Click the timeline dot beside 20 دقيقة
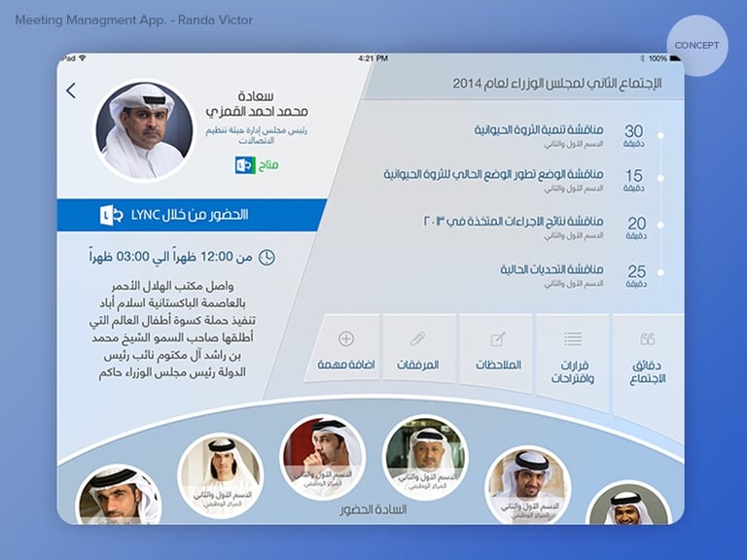The height and width of the screenshot is (560, 747). pos(660,225)
